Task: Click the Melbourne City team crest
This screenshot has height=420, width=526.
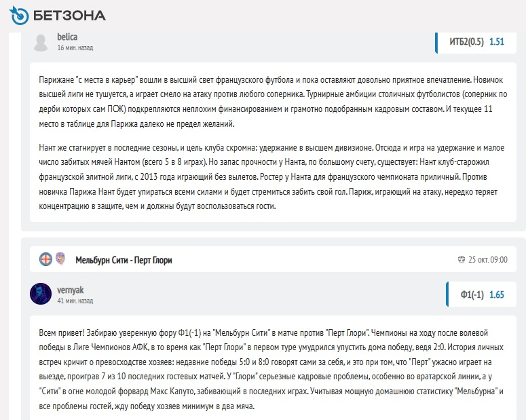Action: pyautogui.click(x=45, y=259)
